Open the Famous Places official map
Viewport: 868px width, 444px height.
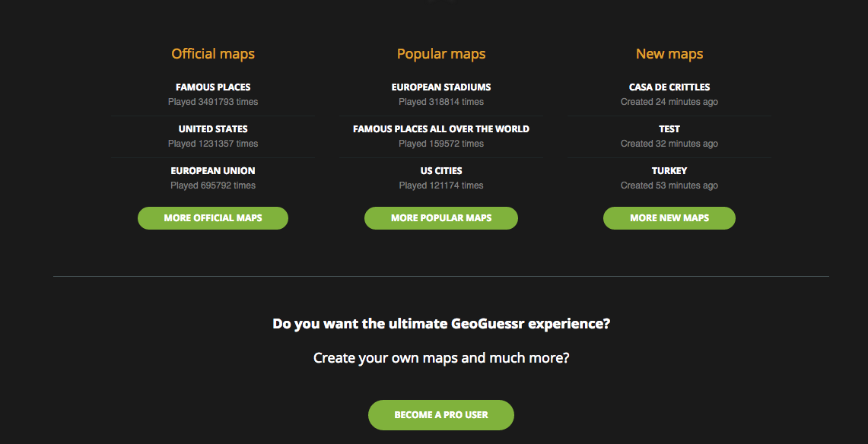click(213, 87)
